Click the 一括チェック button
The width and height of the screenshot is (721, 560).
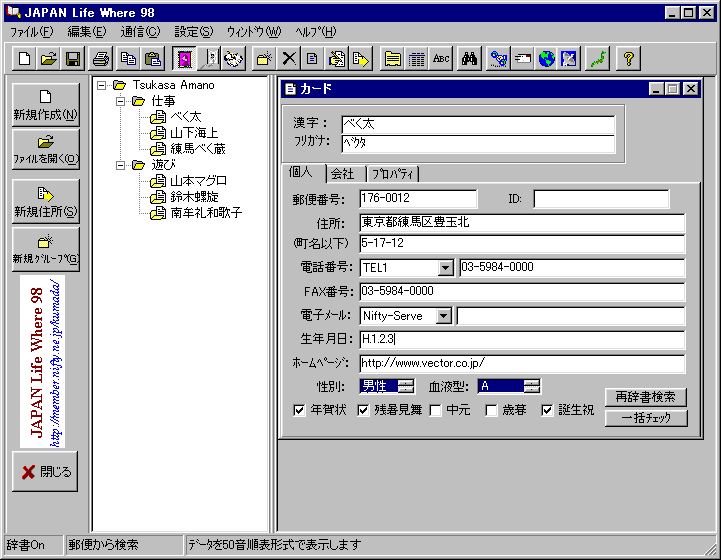tap(646, 418)
